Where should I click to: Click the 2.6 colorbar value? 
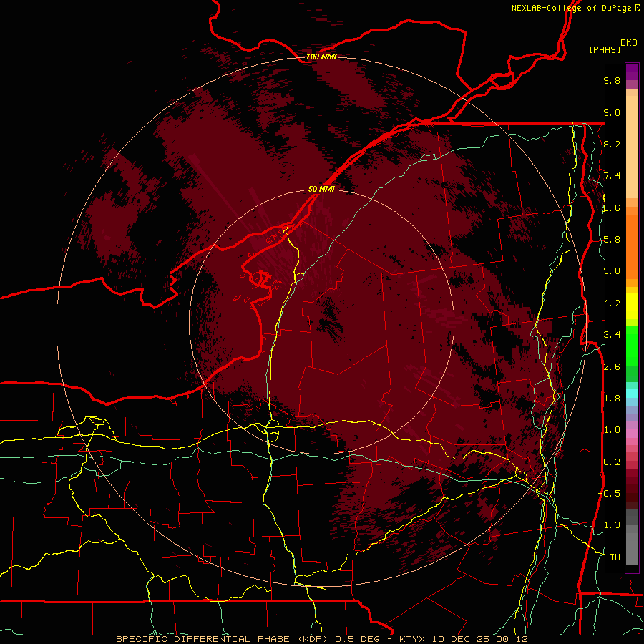[612, 367]
